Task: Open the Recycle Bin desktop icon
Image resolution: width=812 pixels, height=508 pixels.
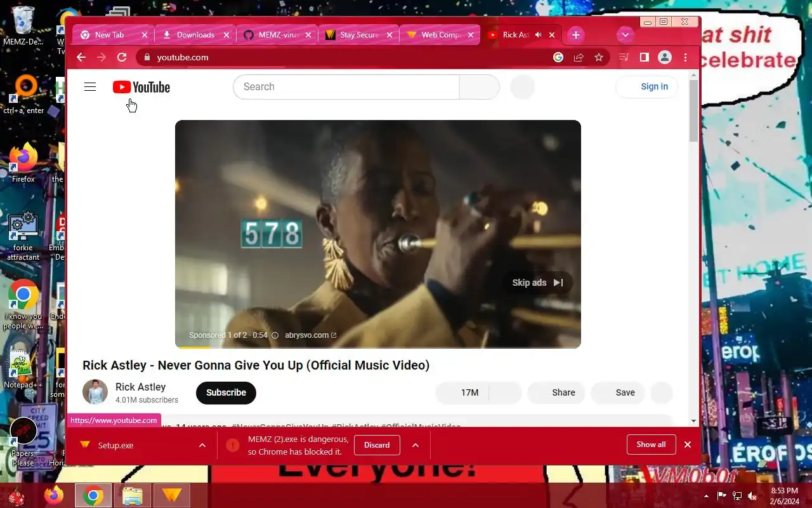Action: (x=23, y=26)
